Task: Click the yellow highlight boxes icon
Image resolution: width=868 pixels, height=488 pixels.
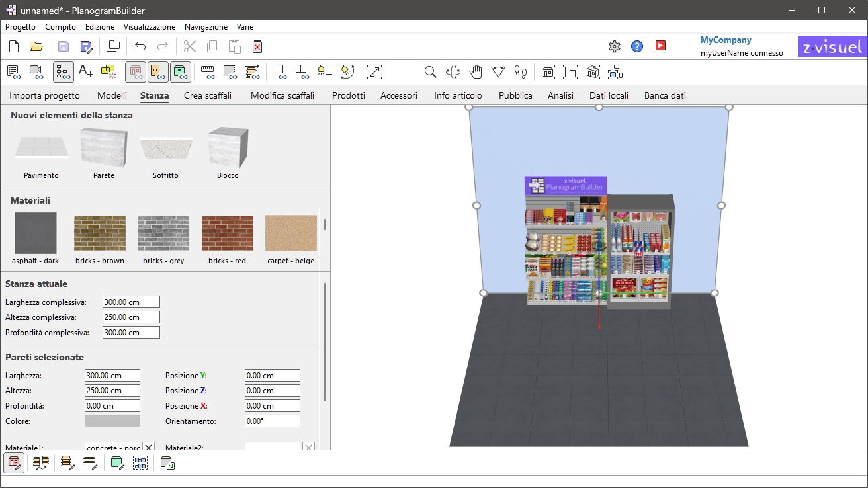Action: point(108,71)
